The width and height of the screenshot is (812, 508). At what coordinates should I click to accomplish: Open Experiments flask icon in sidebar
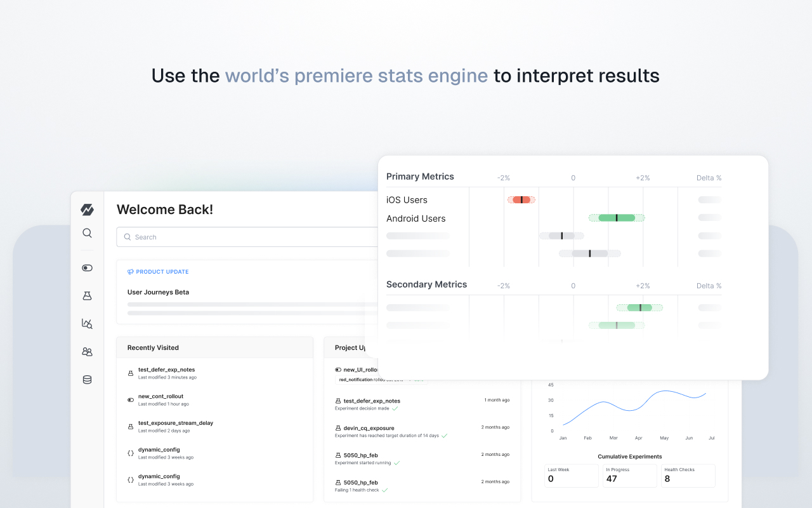87,296
